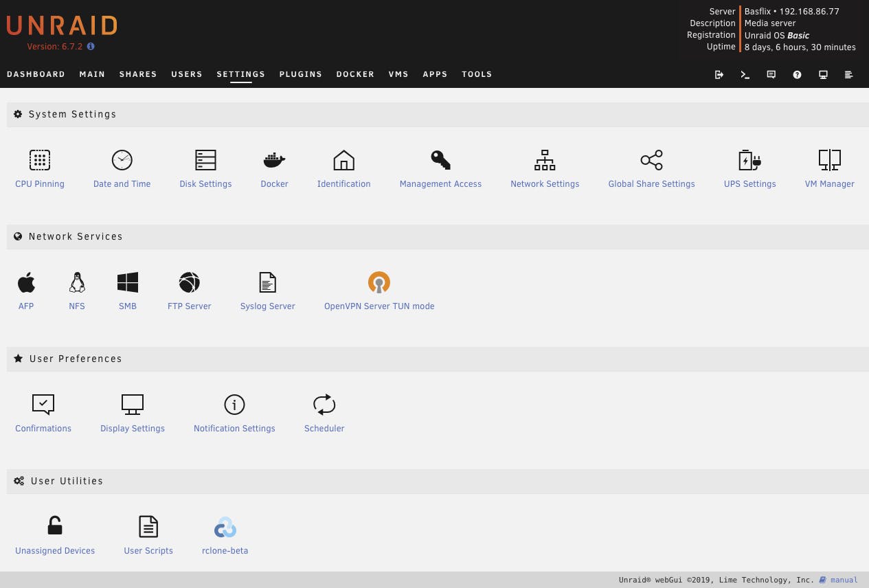Click the version info icon
The width and height of the screenshot is (869, 588).
point(91,47)
